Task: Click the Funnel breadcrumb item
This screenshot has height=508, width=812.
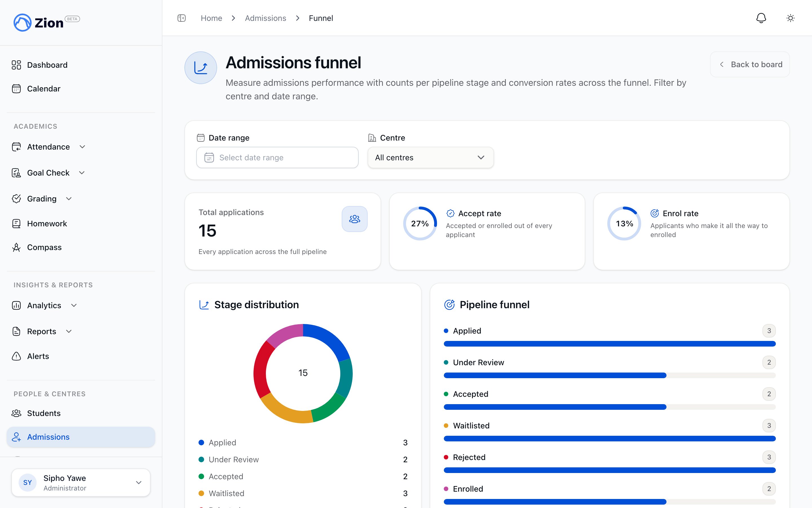Action: 321,18
